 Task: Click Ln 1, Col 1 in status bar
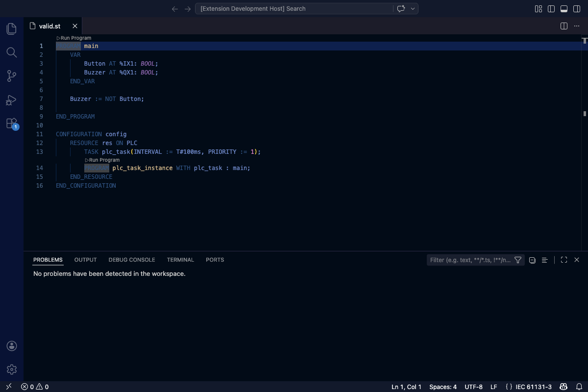point(406,387)
